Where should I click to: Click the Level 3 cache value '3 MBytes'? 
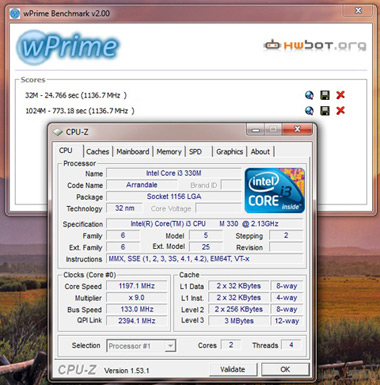pos(239,321)
